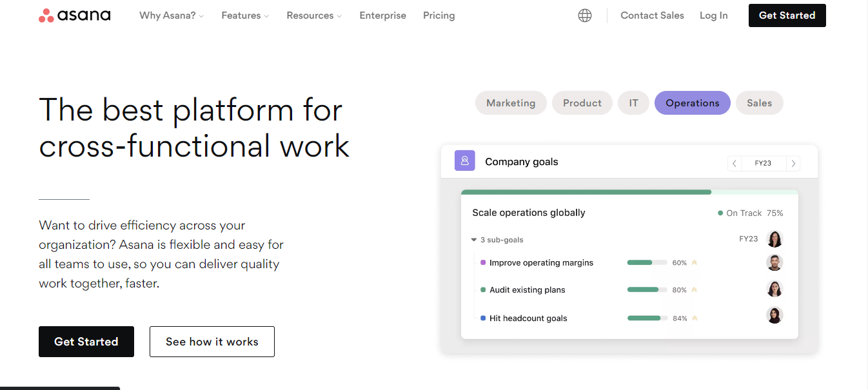
Task: Click the green On Track status dot
Action: click(x=722, y=213)
